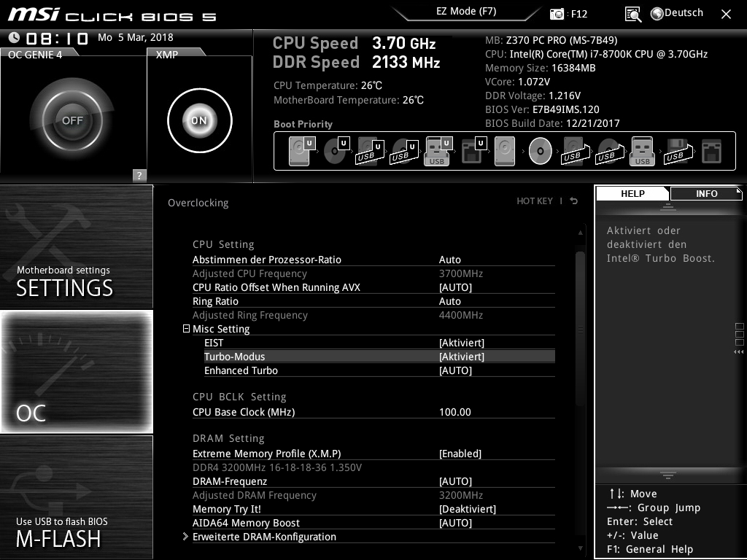Collapse the Misc Setting group

(x=186, y=329)
